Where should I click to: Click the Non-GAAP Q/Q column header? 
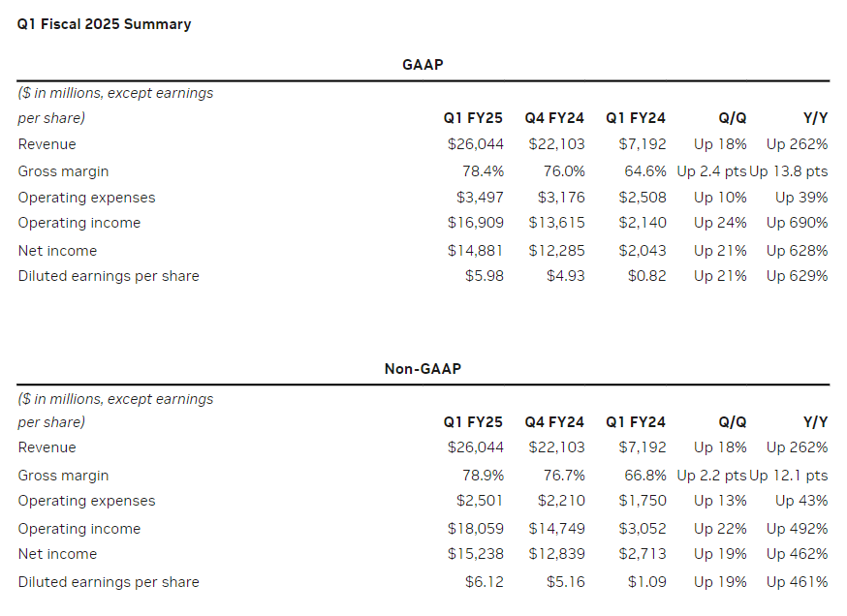coord(732,422)
